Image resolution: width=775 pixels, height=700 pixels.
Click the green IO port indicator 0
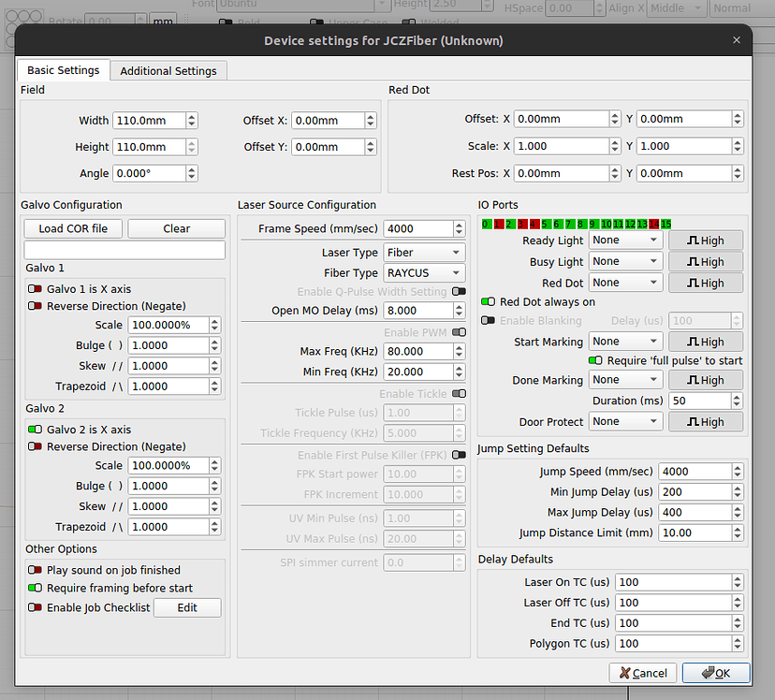click(486, 224)
